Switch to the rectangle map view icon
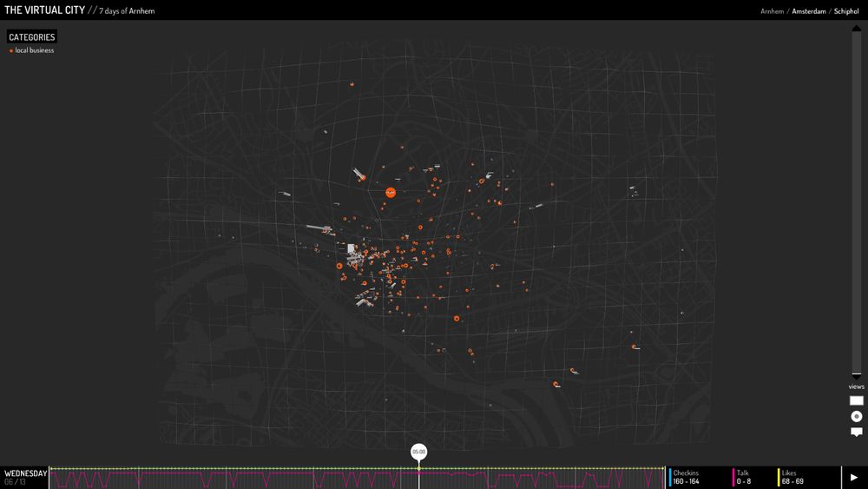Image resolution: width=868 pixels, height=489 pixels. coord(857,400)
